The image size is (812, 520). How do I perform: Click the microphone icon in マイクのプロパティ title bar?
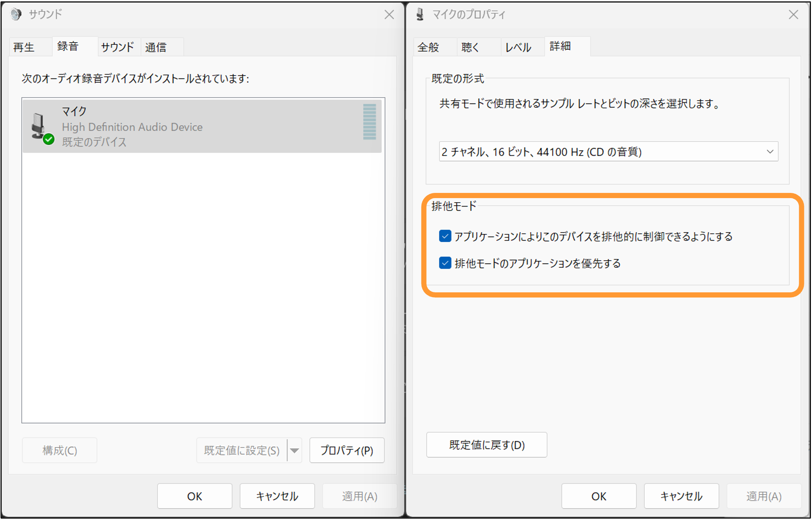(x=420, y=14)
